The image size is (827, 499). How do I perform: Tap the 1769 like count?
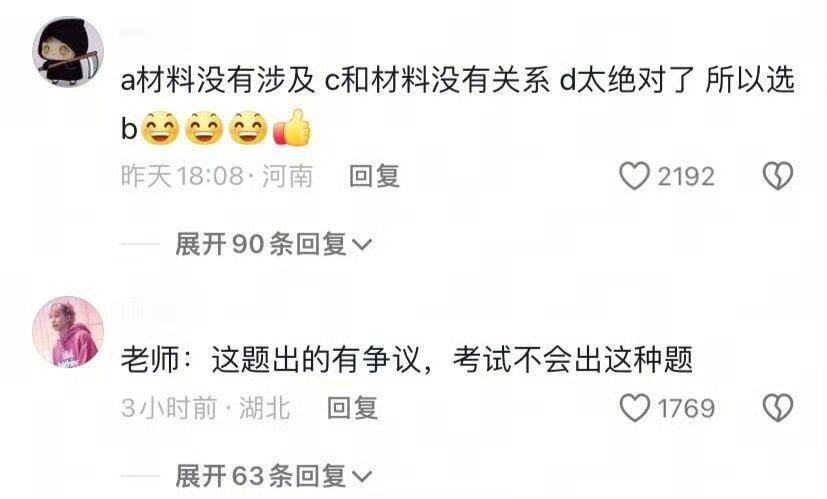[x=686, y=408]
